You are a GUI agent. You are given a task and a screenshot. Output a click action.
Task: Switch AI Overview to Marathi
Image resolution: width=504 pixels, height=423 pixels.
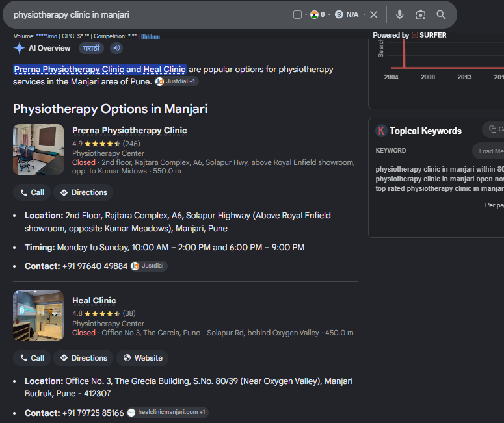point(91,48)
